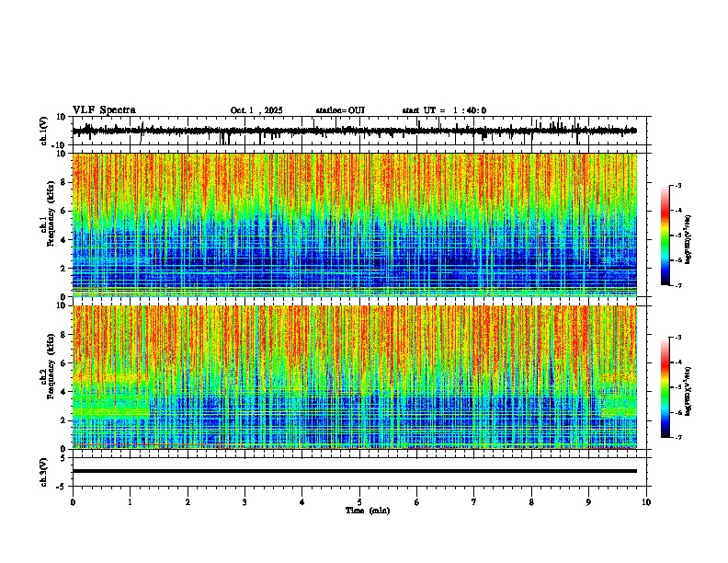Click the -7 tick on ch.2 colorbar
This screenshot has height=563, width=728.
(678, 437)
